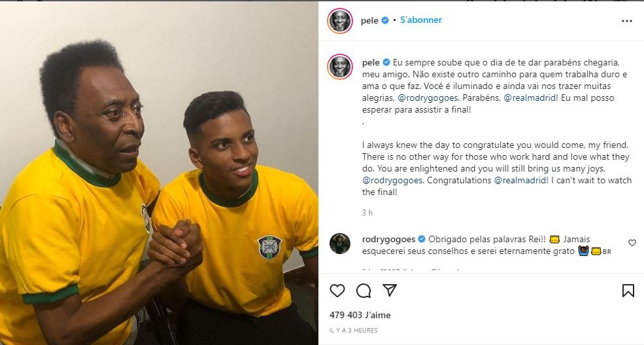Open rodrygogoes' comment avatar
644x345 pixels.
click(x=340, y=244)
